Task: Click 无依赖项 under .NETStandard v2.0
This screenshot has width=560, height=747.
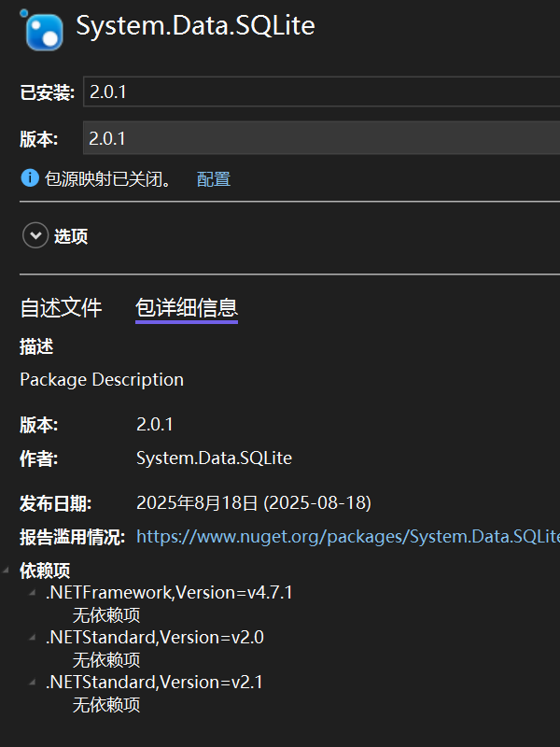Action: click(106, 660)
